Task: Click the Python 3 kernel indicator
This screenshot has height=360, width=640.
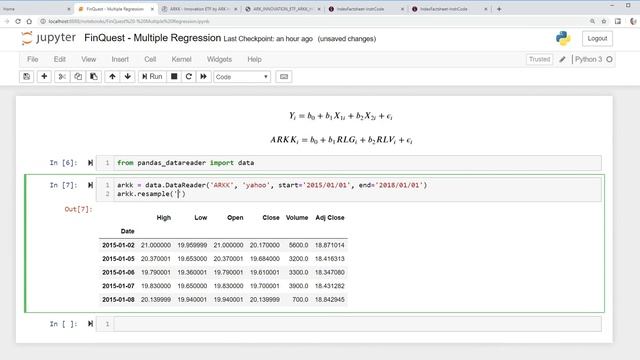Action: (x=588, y=60)
